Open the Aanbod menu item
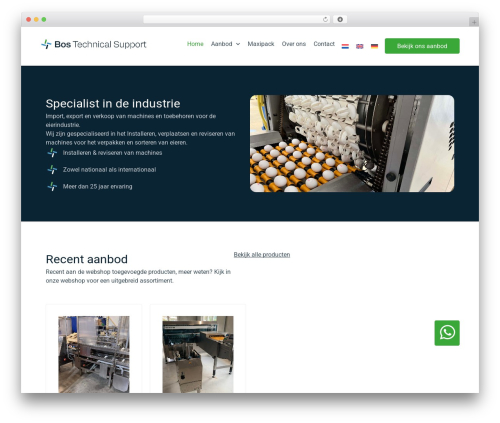Viewport: 500px width, 423px height. coord(221,44)
